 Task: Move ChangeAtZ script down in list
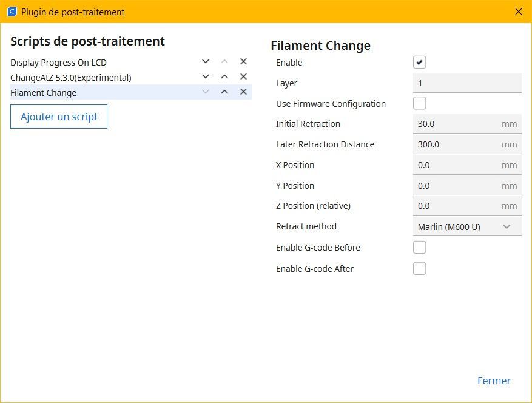point(205,76)
